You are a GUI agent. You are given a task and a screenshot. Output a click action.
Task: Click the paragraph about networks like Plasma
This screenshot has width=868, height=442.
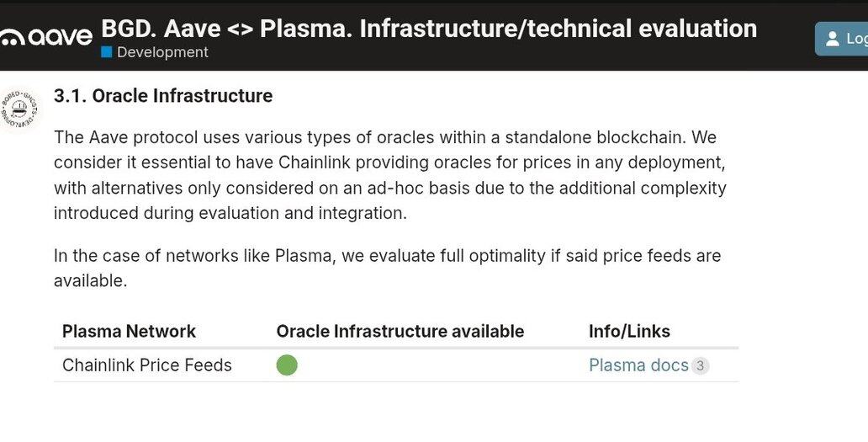coord(388,268)
